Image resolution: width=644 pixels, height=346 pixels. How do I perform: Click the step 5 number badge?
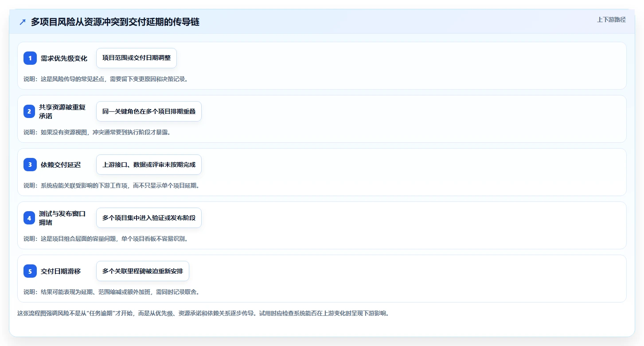(x=30, y=271)
